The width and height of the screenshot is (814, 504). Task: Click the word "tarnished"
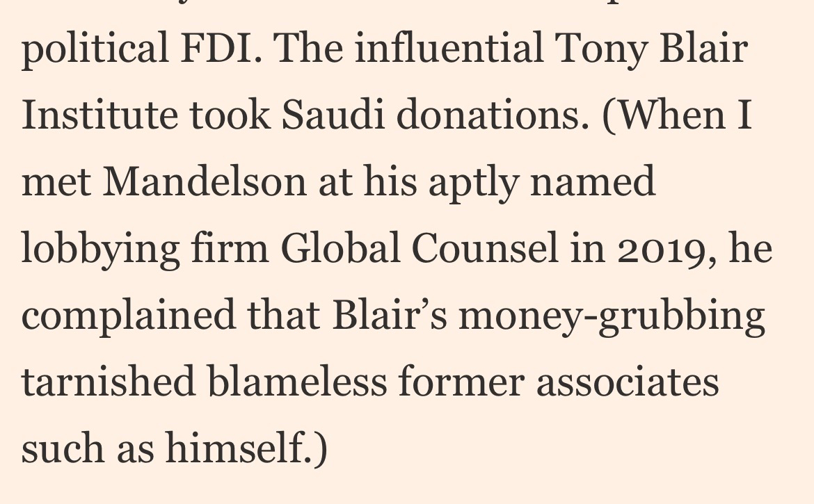click(108, 381)
